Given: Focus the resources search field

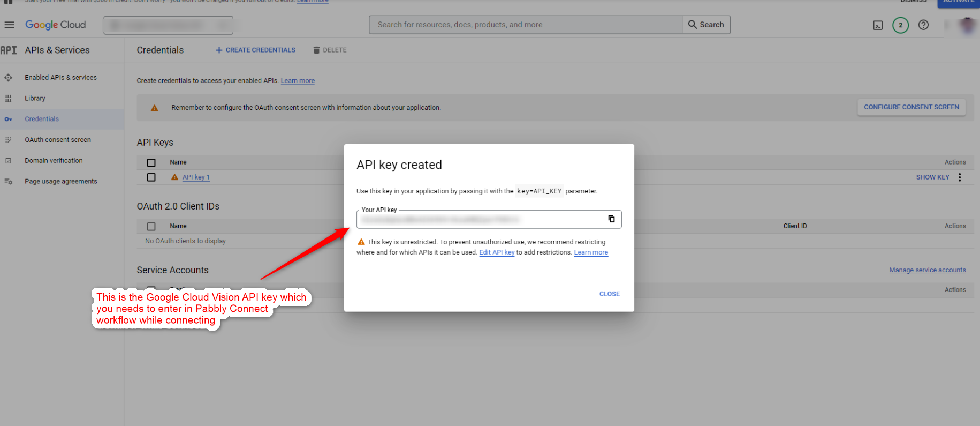Looking at the screenshot, I should (525, 25).
